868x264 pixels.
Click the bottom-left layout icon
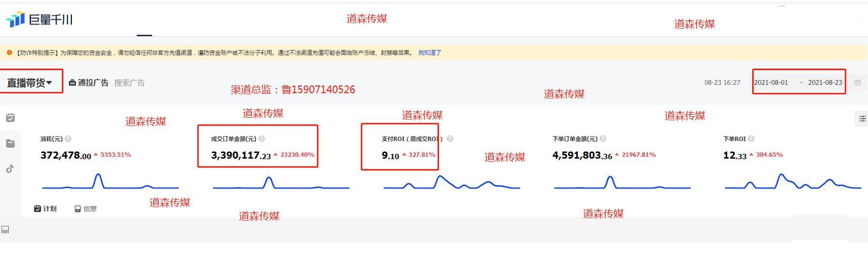pos(5,230)
